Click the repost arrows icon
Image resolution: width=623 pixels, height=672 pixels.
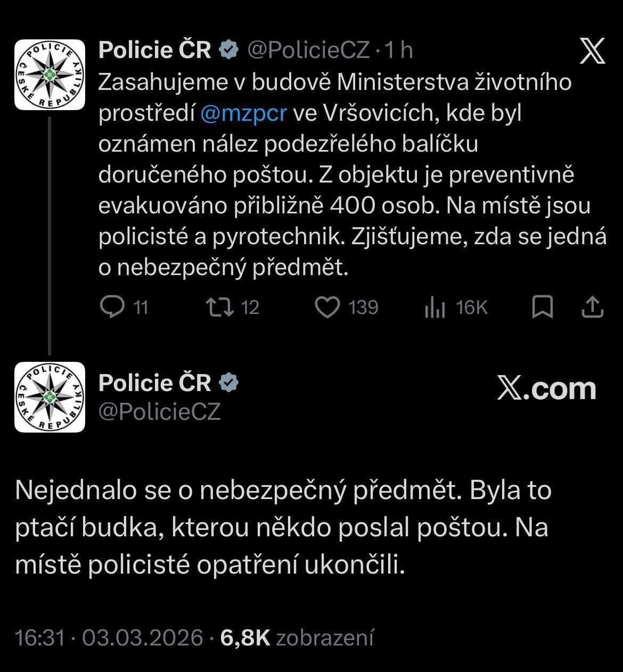(220, 307)
